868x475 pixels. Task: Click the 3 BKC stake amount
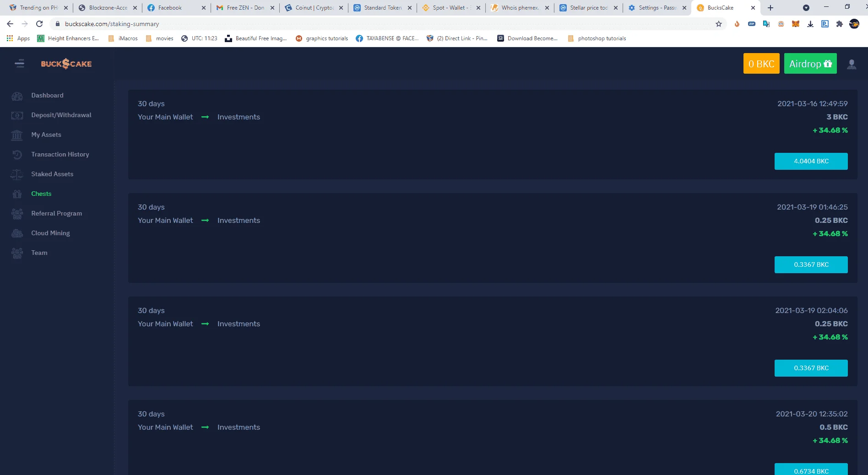pyautogui.click(x=837, y=117)
